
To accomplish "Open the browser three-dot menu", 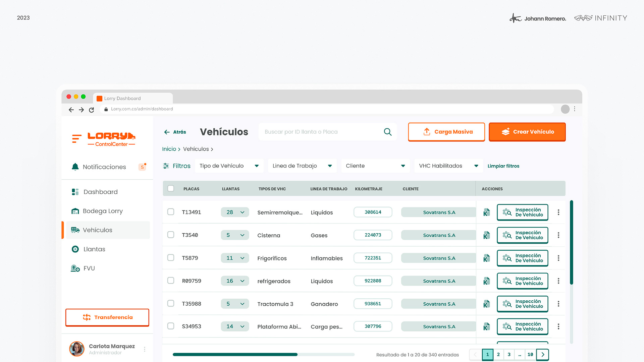I will pos(575,109).
